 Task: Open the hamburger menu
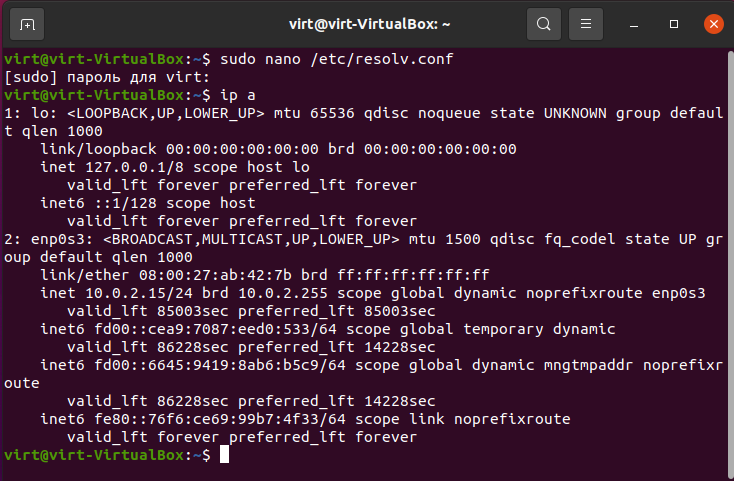(586, 24)
